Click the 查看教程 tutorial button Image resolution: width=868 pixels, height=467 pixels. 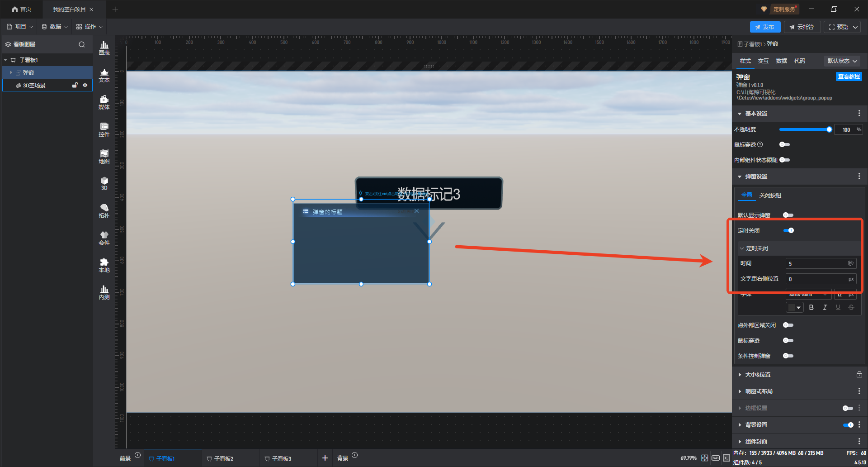click(849, 76)
